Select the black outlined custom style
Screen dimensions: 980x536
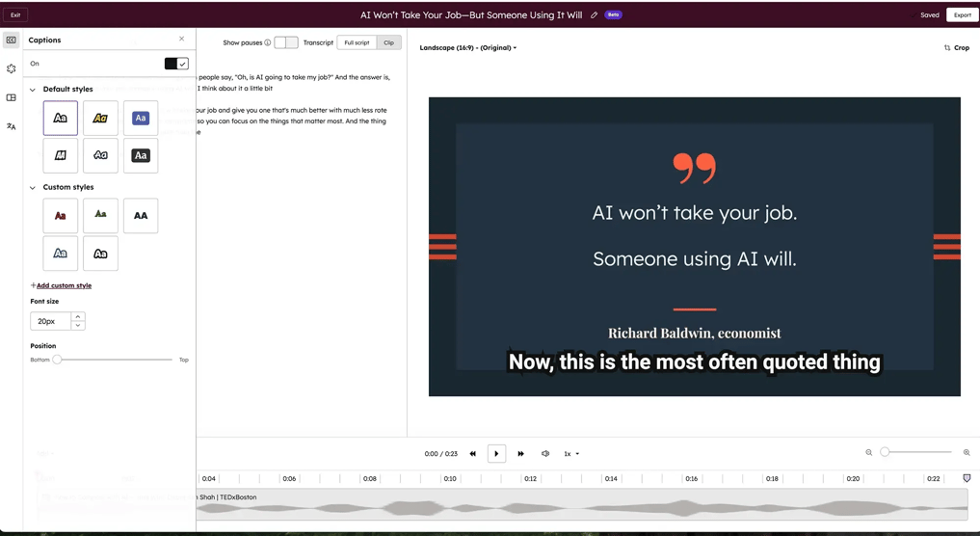click(100, 254)
